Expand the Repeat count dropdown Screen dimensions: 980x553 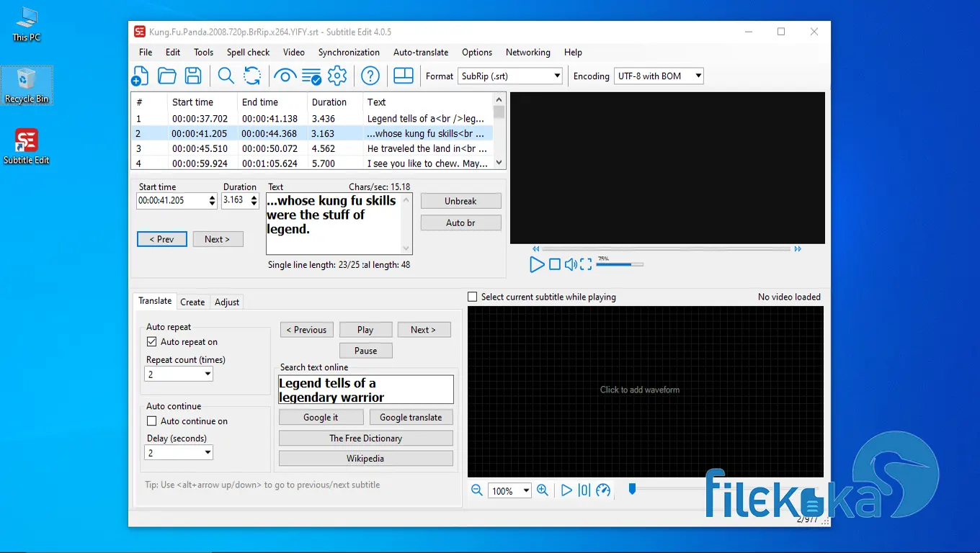179,374
